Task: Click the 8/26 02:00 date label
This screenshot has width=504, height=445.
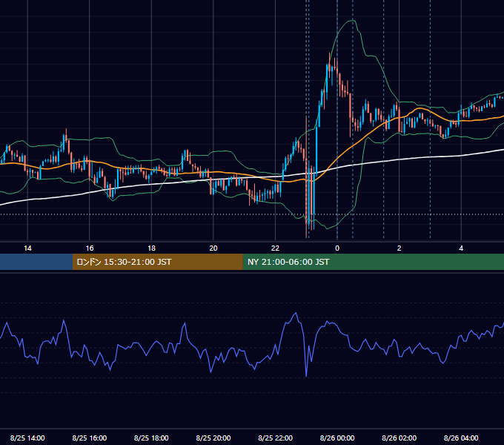Action: pos(399,438)
